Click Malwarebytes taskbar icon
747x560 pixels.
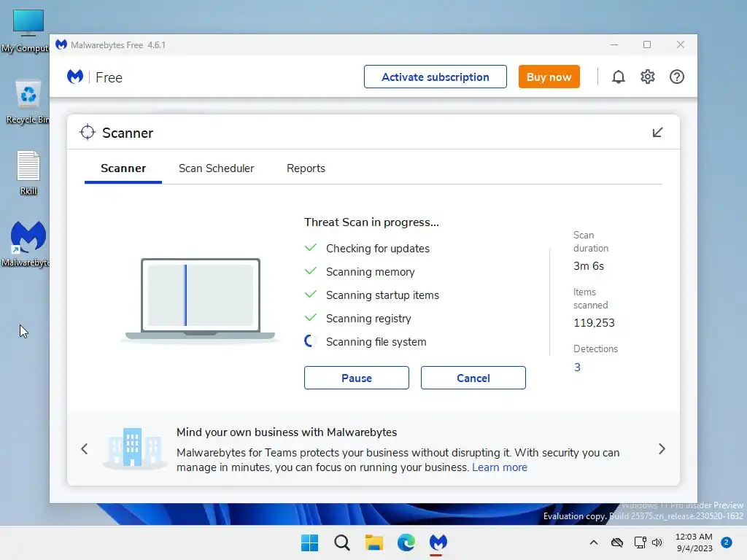[x=438, y=542]
